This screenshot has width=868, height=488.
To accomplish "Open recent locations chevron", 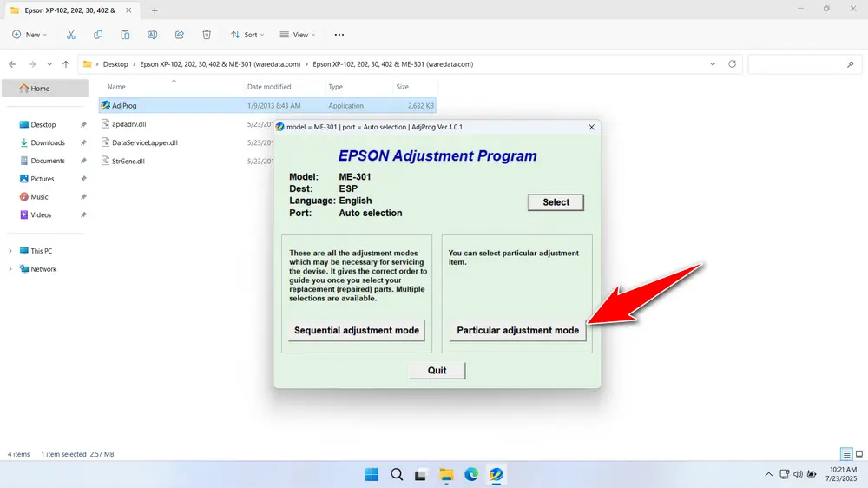I will pos(49,64).
